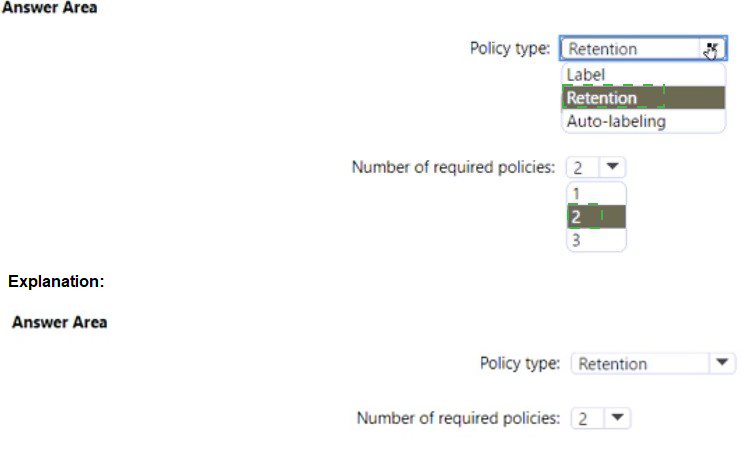Viewport: 746px width, 462px height.
Task: Select 1 in the required policies list
Action: click(575, 192)
